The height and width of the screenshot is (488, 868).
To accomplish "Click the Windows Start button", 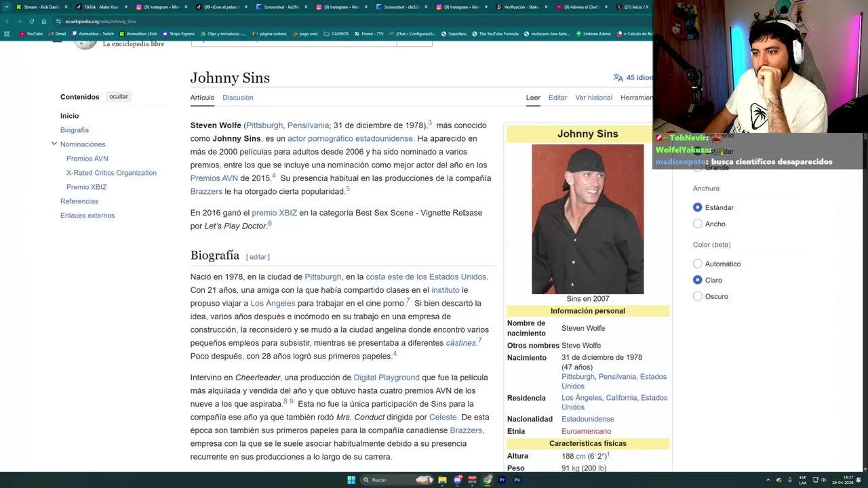I will coord(351,480).
